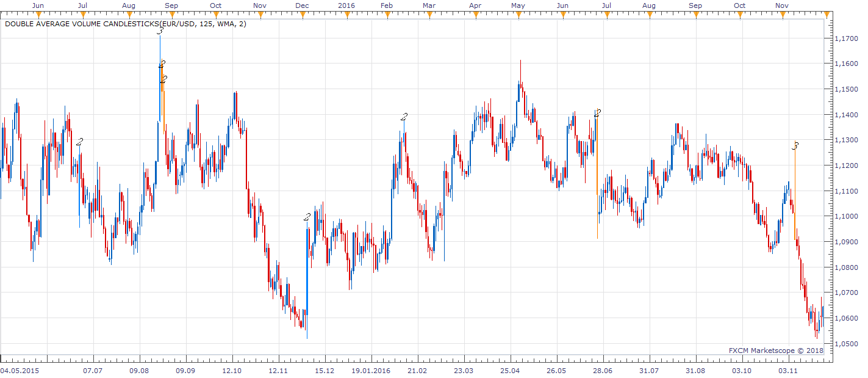Click the Mar month label on top axis
Viewport: 868px width, 378px height.
(x=429, y=5)
